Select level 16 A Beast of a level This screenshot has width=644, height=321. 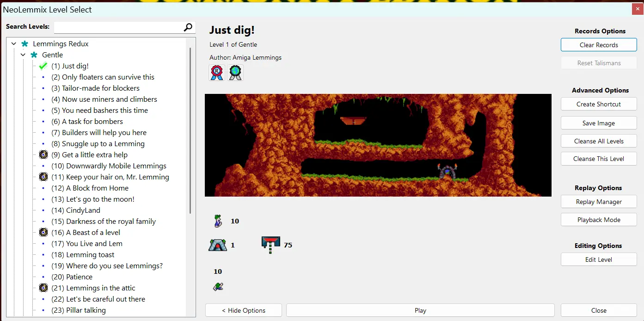93,233
